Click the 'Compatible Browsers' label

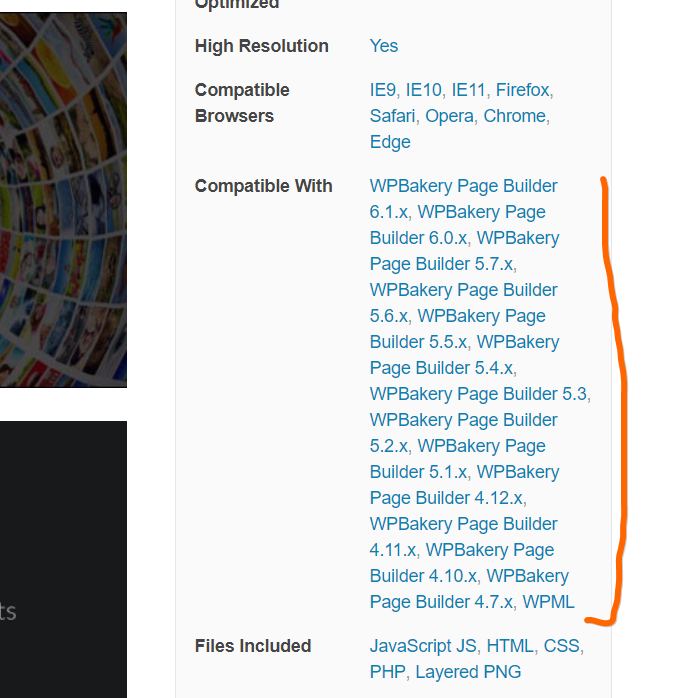point(242,103)
